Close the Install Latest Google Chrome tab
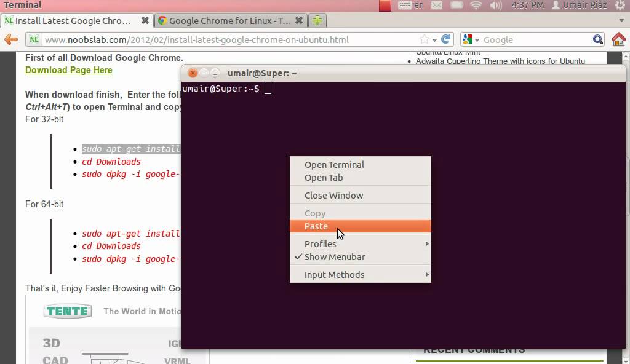 145,20
